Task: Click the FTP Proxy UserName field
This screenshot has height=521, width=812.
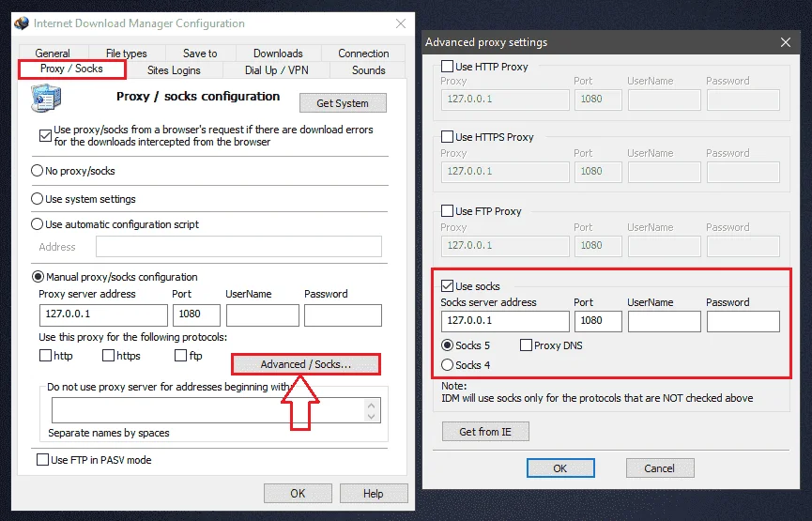Action: [665, 247]
